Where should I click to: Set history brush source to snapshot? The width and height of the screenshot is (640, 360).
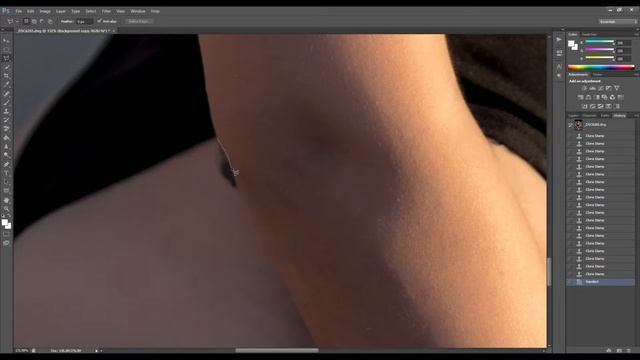pyautogui.click(x=570, y=125)
